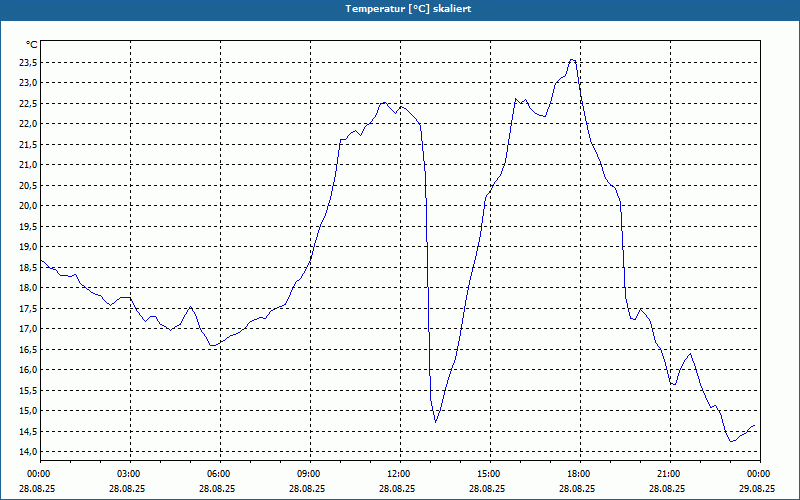Click the 17,0 y-axis label
Screen dimensions: 800x500
click(x=29, y=329)
